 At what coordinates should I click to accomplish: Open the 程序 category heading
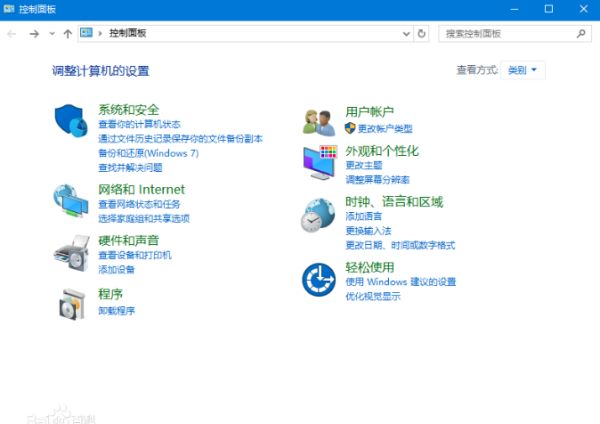pyautogui.click(x=111, y=294)
